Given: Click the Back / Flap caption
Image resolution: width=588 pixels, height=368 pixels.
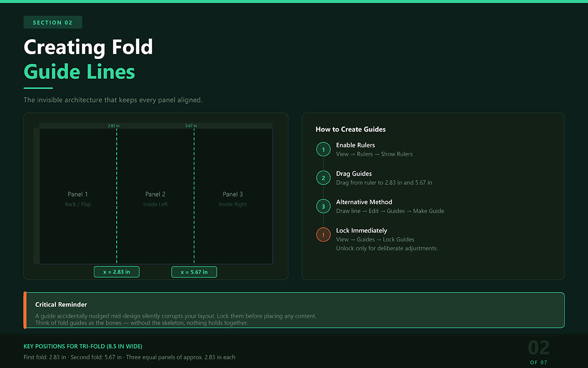Looking at the screenshot, I should 78,205.
